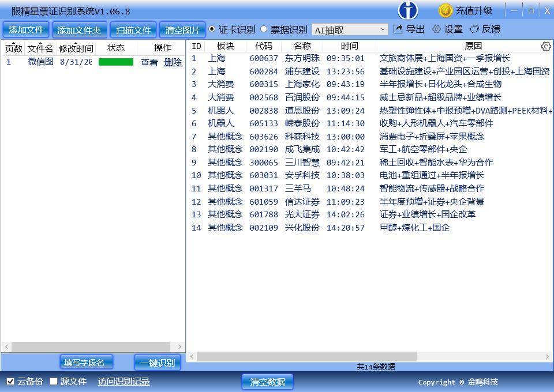This screenshot has width=554, height=392.
Task: Select 嵘泰股份 name cell
Action: pos(302,123)
